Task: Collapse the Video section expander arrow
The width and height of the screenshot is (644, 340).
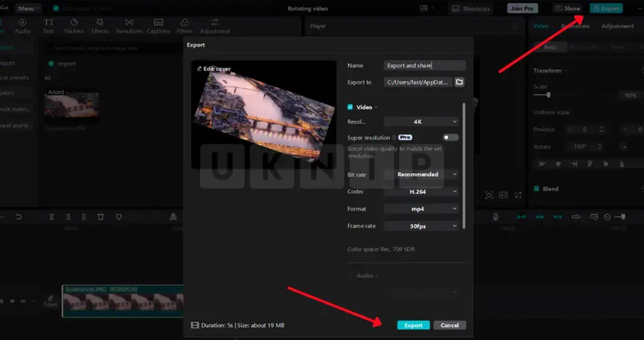Action: [x=376, y=107]
